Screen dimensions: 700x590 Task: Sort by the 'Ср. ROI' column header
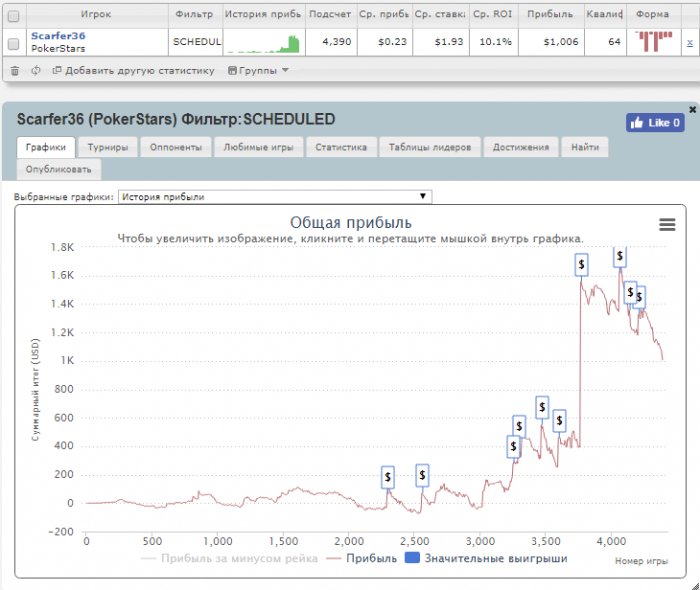(x=493, y=14)
